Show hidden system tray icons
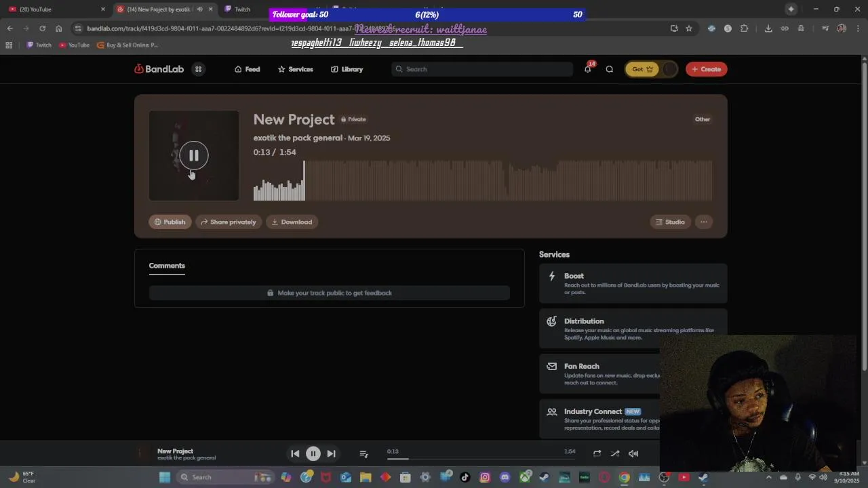 [x=769, y=477]
